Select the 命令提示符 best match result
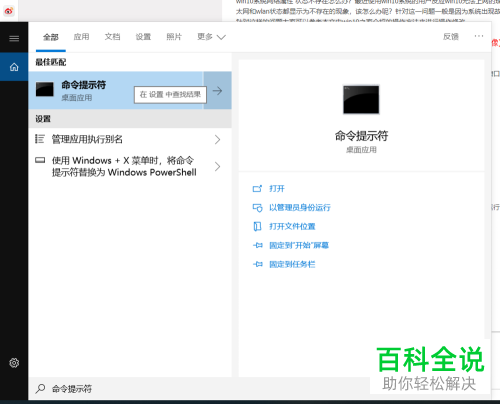 (x=116, y=90)
